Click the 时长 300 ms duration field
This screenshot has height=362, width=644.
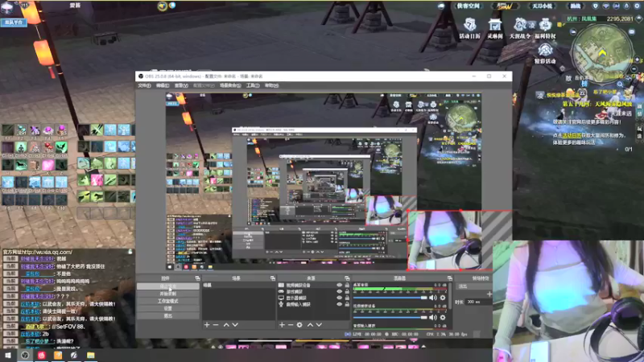click(479, 302)
